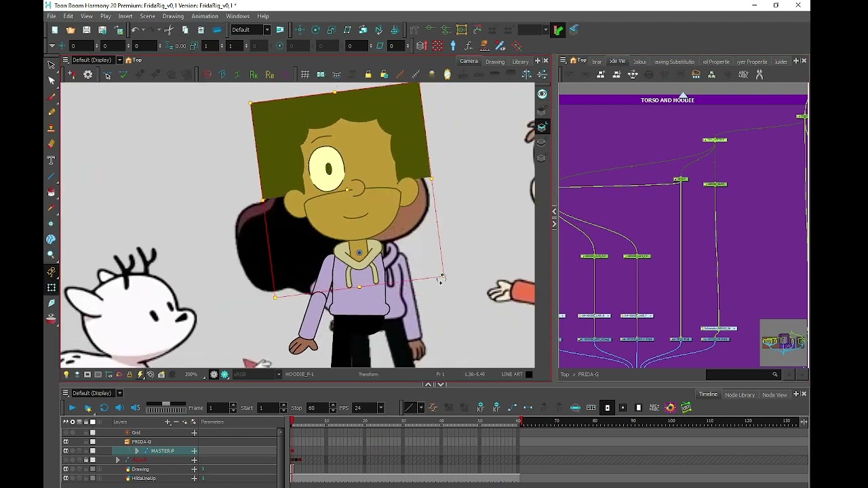868x488 pixels.
Task: Switch to the Node Library tab
Action: coord(740,394)
